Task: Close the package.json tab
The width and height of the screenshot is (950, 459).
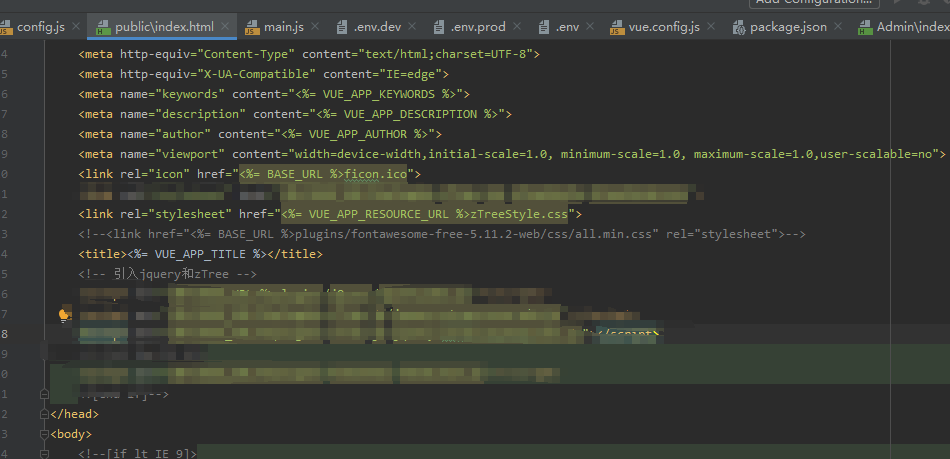Action: tap(838, 27)
